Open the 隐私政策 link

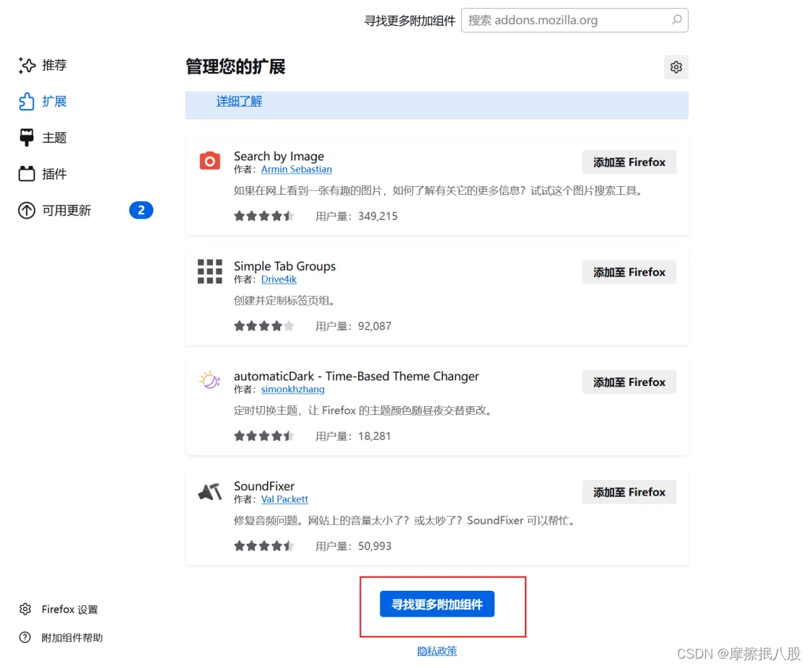click(437, 651)
